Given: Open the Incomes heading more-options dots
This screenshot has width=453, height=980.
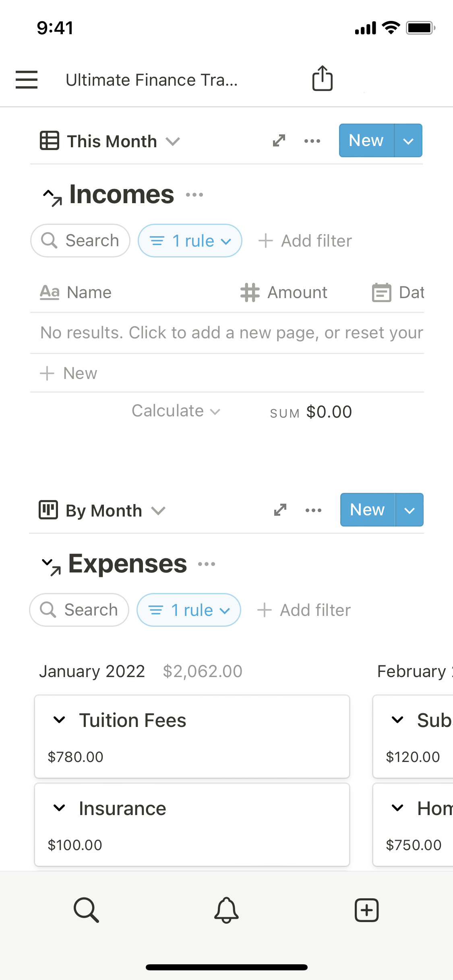Looking at the screenshot, I should pos(194,195).
